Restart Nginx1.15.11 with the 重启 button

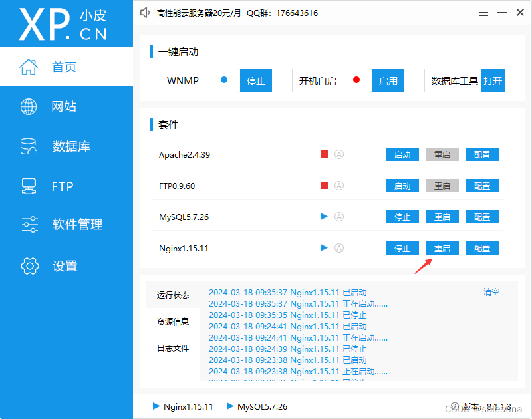[x=442, y=248]
